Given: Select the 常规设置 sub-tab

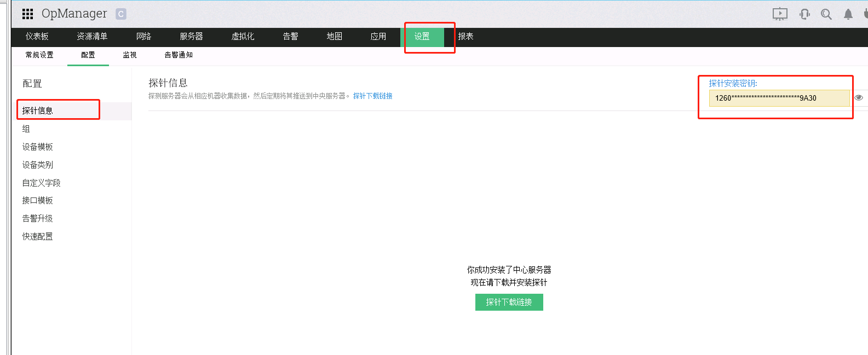Looking at the screenshot, I should pos(39,55).
